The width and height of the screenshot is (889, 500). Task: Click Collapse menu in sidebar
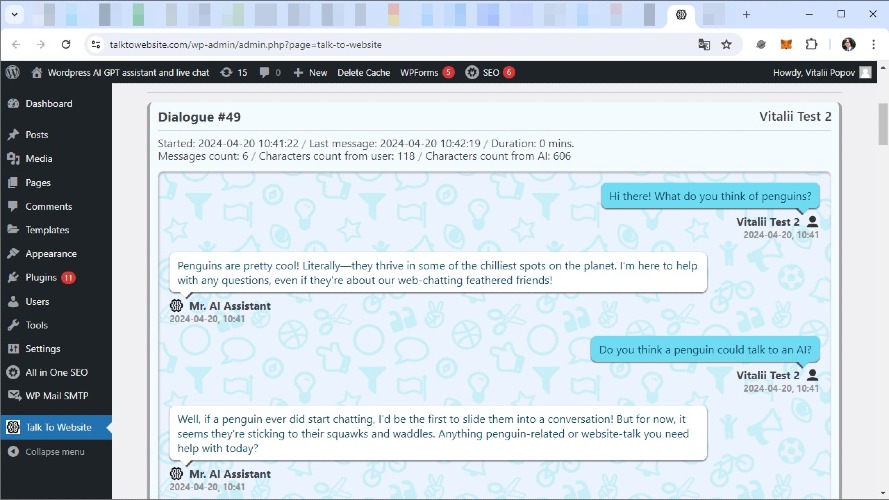tap(56, 452)
